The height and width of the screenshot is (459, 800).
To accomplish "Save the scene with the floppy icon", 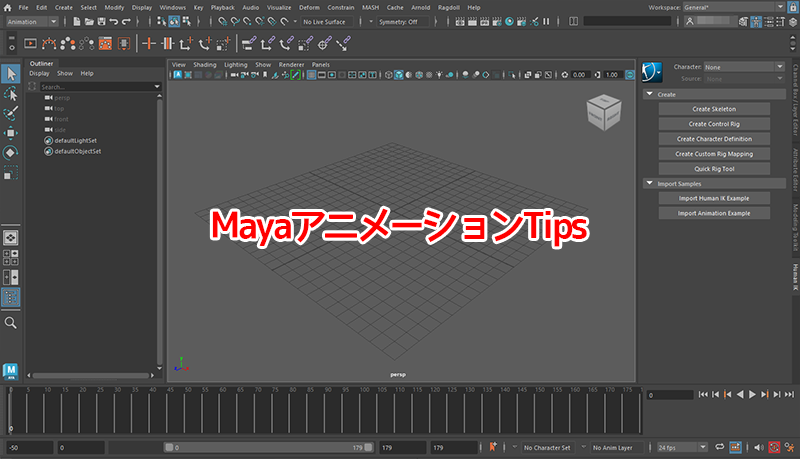I will point(102,21).
